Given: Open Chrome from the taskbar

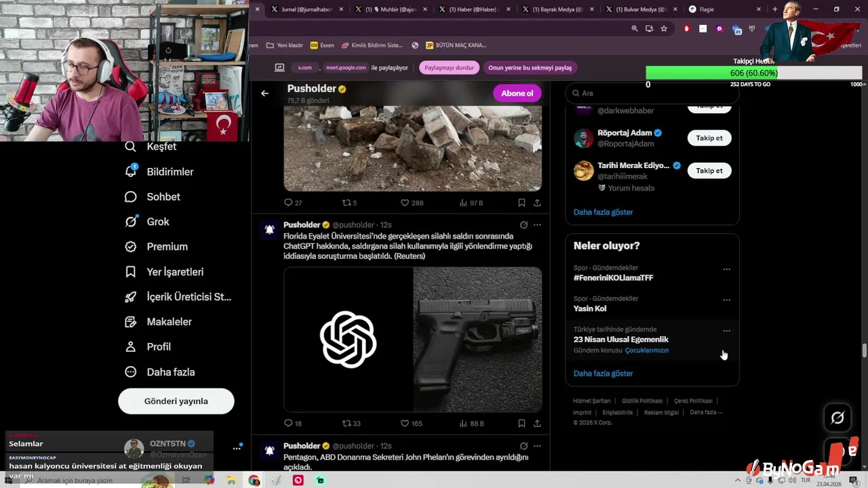Looking at the screenshot, I should tap(254, 481).
